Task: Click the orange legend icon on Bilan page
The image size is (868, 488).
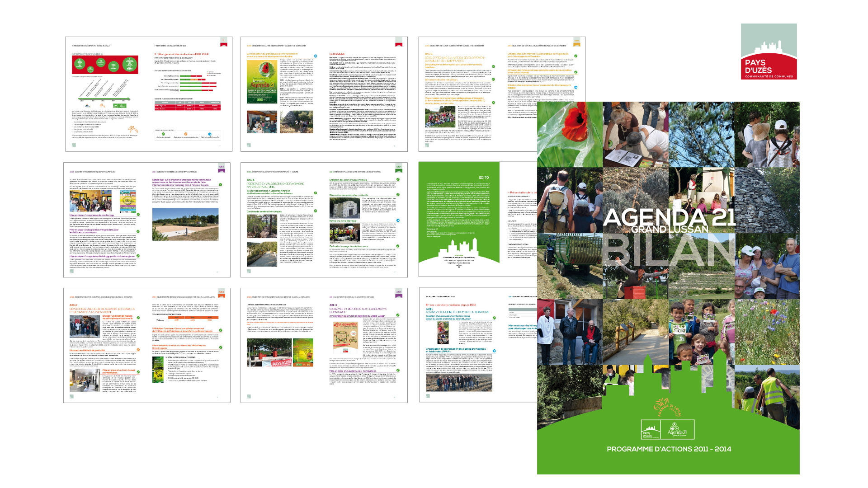Action: 185,134
